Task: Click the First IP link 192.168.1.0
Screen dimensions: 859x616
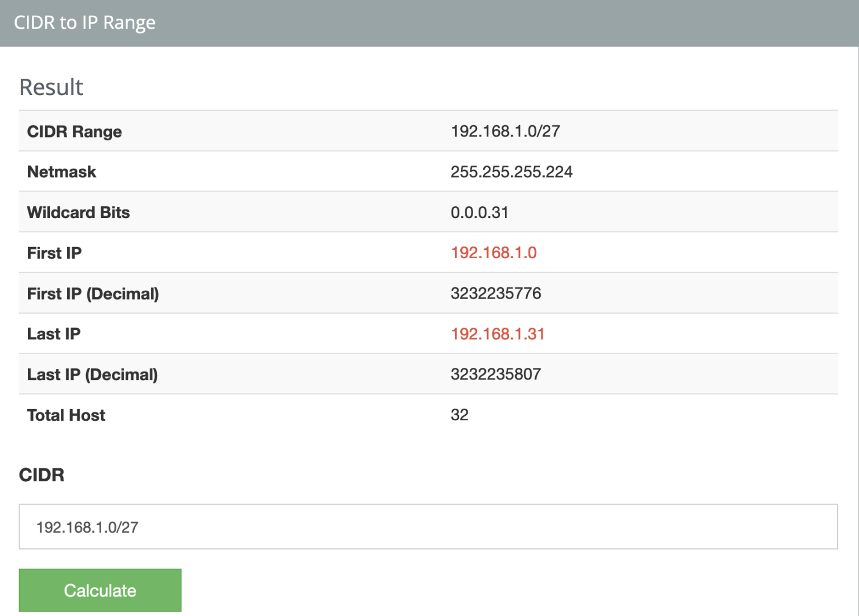Action: pyautogui.click(x=494, y=253)
